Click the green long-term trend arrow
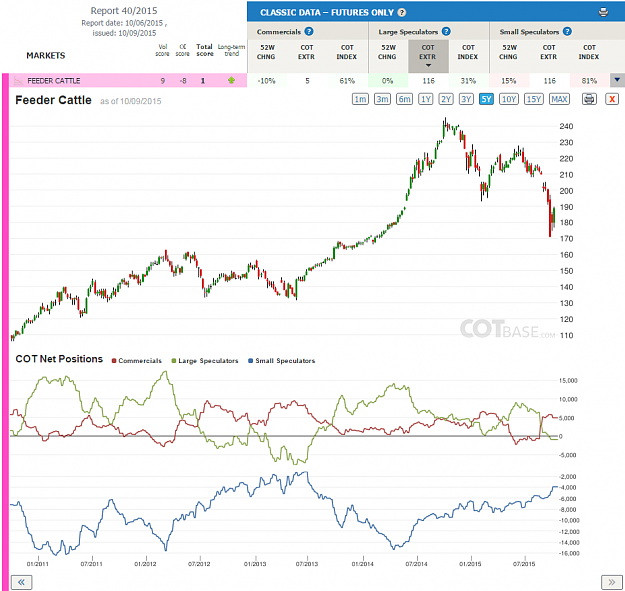 (231, 81)
